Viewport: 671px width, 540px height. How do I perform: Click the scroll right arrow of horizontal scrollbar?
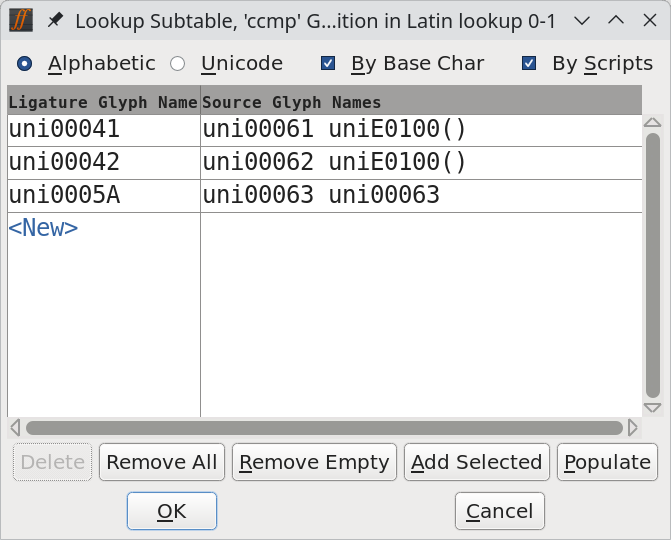pos(632,428)
